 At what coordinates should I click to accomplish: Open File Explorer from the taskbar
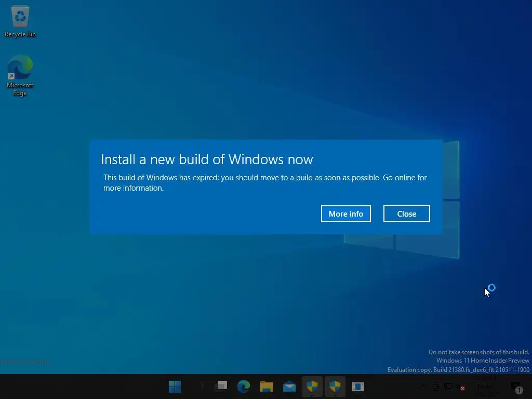(267, 387)
